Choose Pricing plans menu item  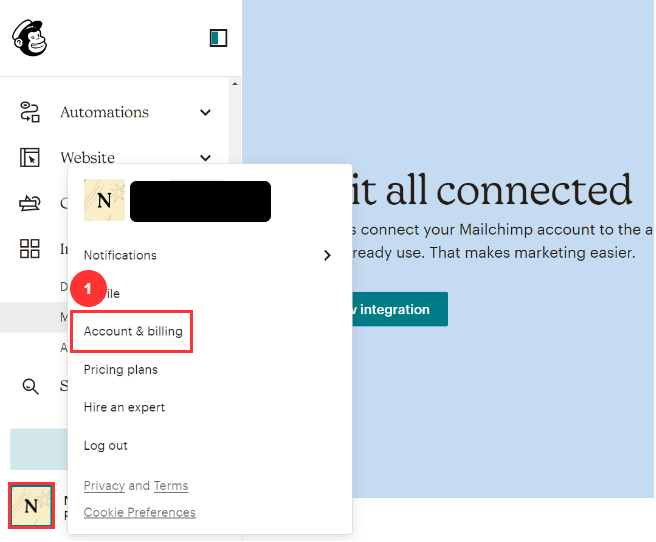click(x=121, y=369)
